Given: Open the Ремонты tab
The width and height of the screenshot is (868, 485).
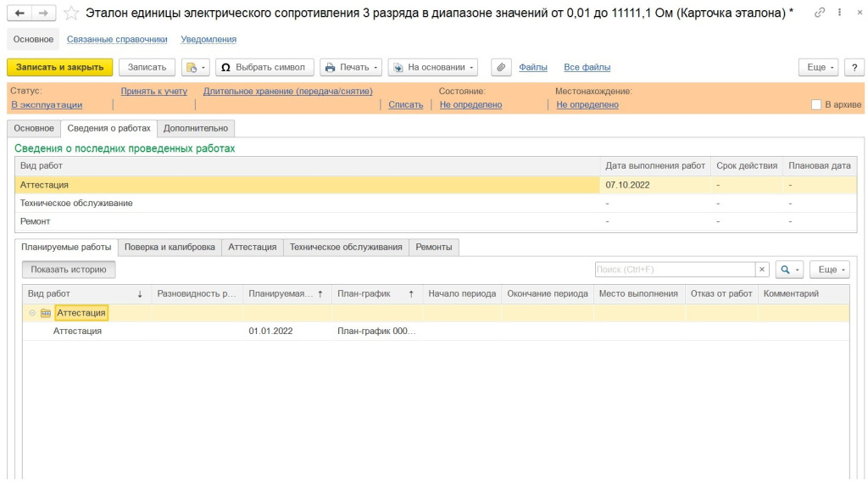Looking at the screenshot, I should (433, 247).
